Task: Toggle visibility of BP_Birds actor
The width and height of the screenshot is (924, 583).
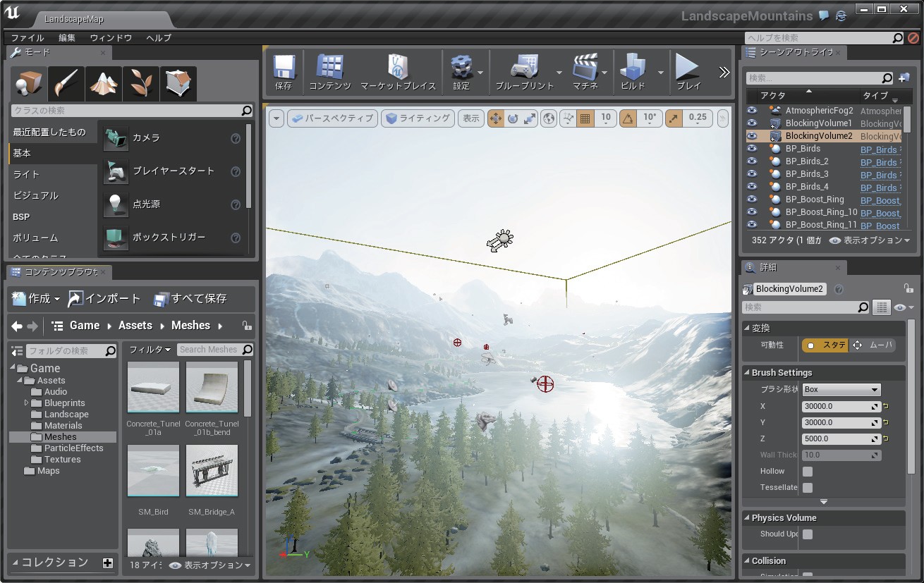Action: click(x=752, y=149)
